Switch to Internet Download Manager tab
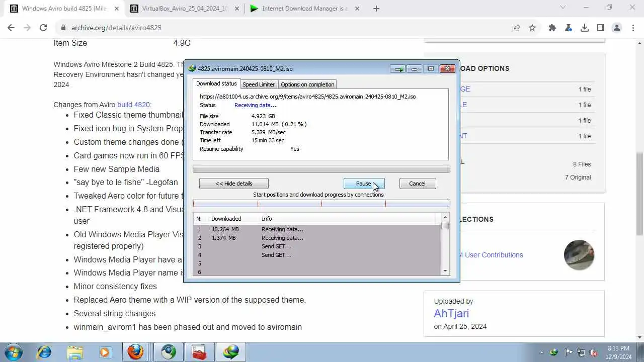The image size is (644, 362). 304,9
